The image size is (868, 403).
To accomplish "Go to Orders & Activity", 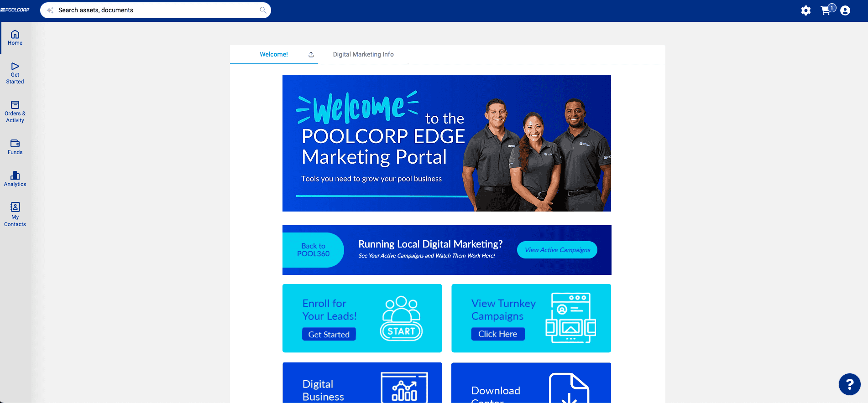I will click(15, 112).
